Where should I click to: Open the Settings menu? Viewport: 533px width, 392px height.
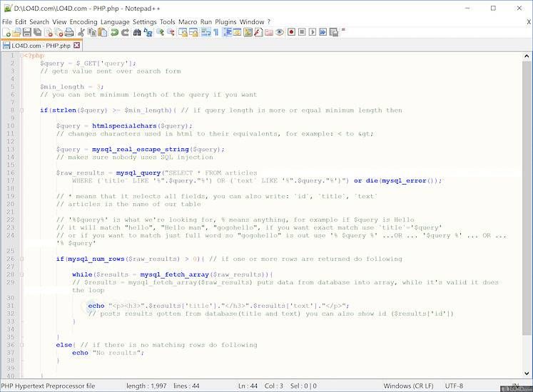[144, 22]
